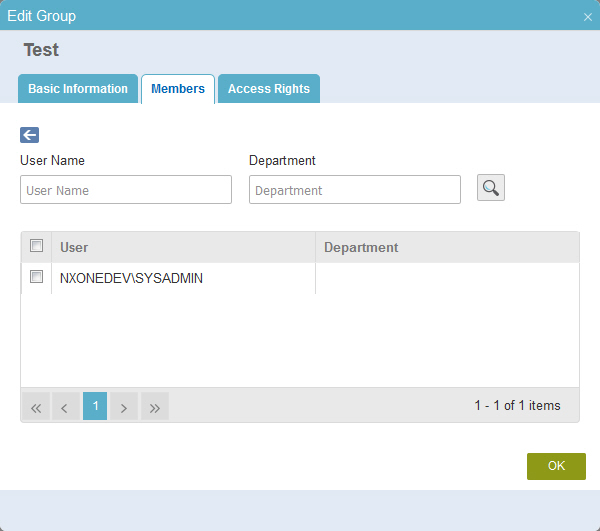Click the magnifier search icon button
The image size is (600, 531).
click(491, 188)
